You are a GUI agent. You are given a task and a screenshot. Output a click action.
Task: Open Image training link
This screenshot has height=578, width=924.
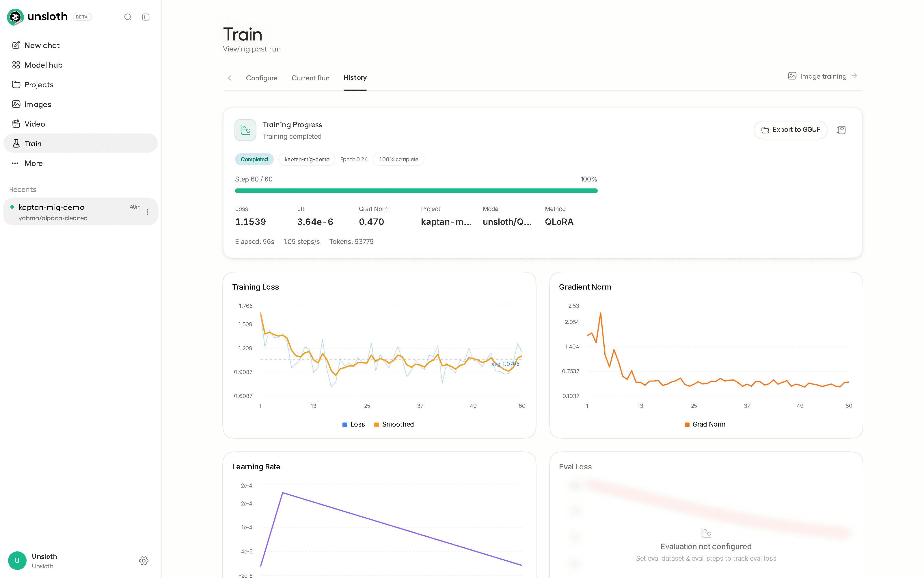pyautogui.click(x=823, y=76)
